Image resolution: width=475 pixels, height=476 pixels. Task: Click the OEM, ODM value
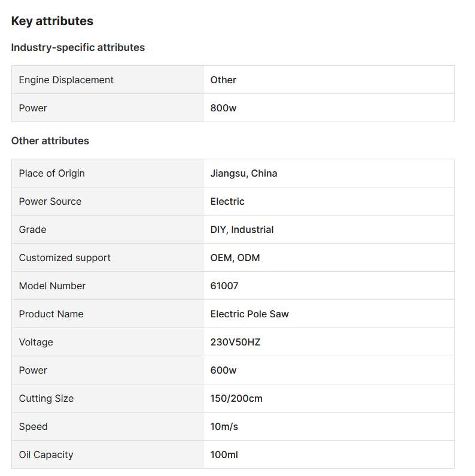tap(235, 257)
